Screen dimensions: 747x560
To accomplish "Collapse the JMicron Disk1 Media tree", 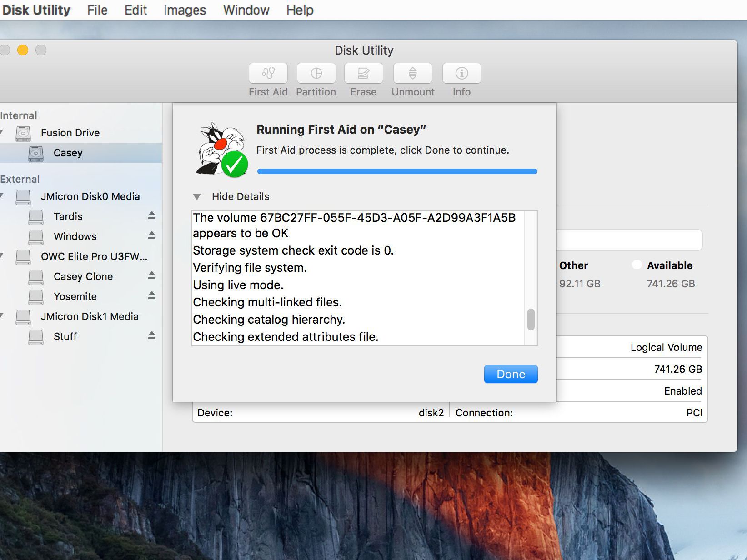I will tap(2, 316).
